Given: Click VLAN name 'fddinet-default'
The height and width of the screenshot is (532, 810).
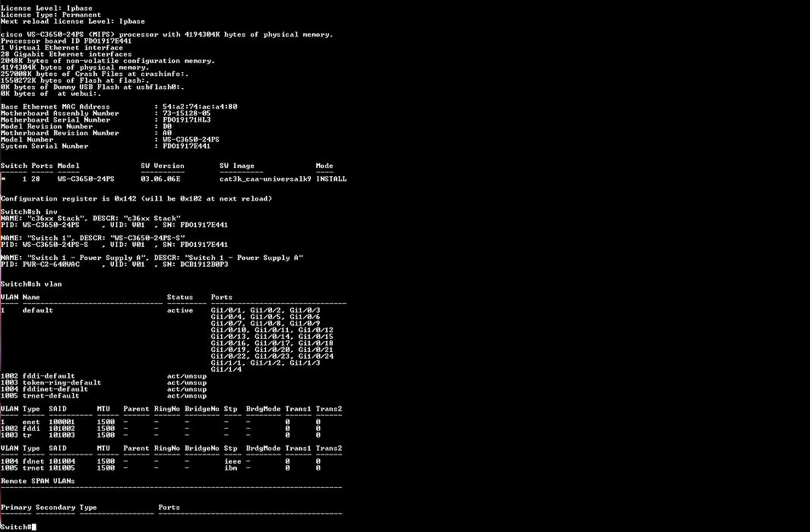Looking at the screenshot, I should click(55, 389).
